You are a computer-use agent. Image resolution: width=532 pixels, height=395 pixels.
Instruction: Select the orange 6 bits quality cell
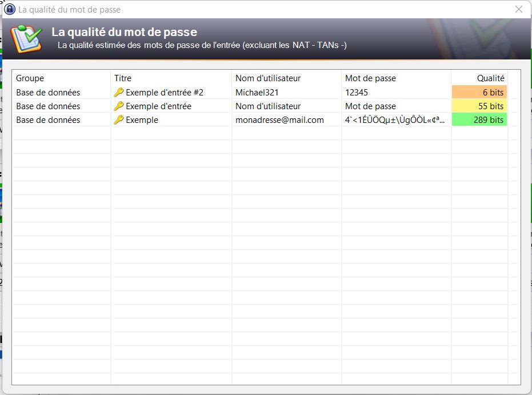point(479,92)
